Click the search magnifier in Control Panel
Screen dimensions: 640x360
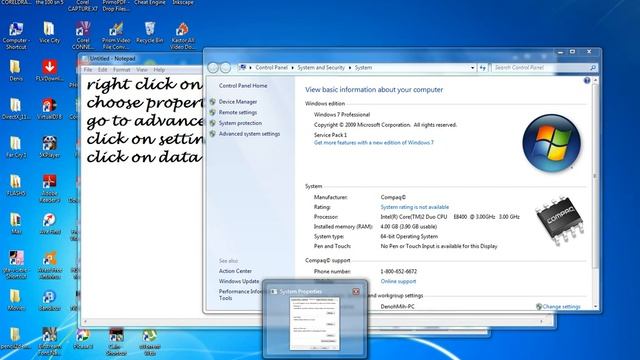click(593, 68)
